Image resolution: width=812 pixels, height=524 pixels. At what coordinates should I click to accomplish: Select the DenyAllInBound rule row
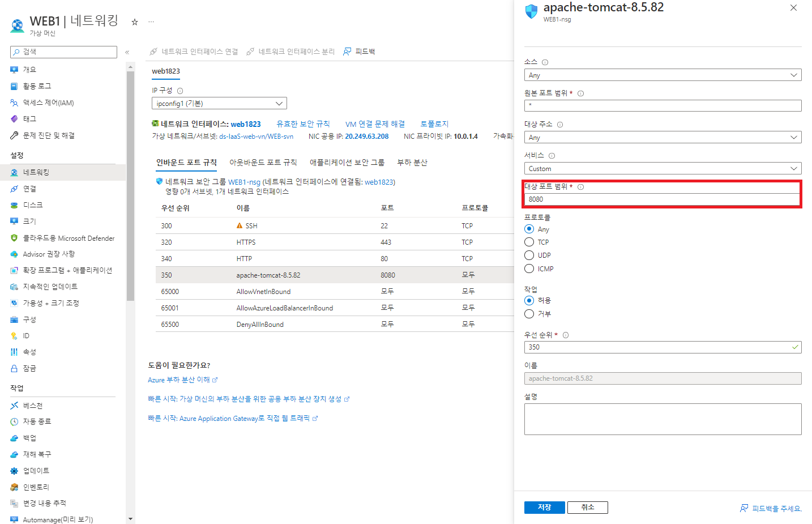click(x=335, y=324)
